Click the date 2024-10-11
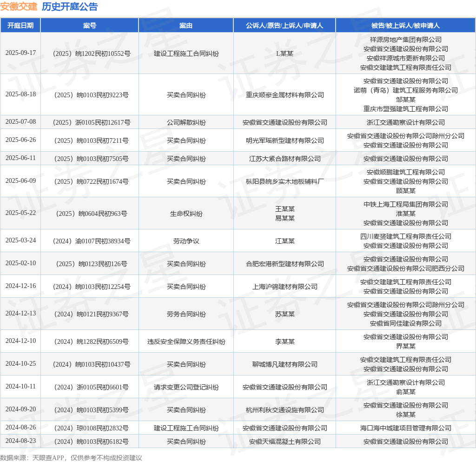Image resolution: width=476 pixels, height=462 pixels. [20, 386]
